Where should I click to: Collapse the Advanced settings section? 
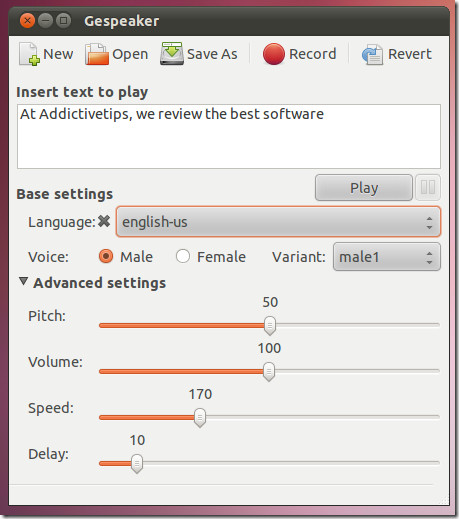[x=23, y=282]
